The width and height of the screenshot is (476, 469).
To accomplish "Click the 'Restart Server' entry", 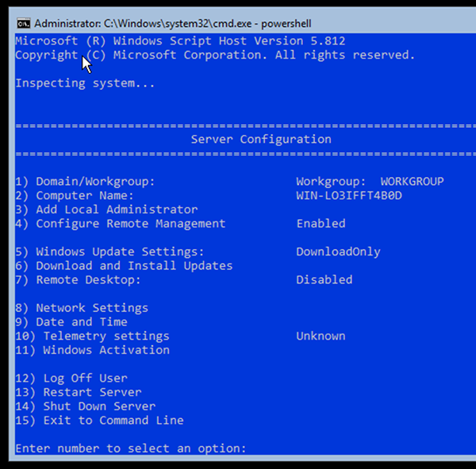I will [x=79, y=392].
